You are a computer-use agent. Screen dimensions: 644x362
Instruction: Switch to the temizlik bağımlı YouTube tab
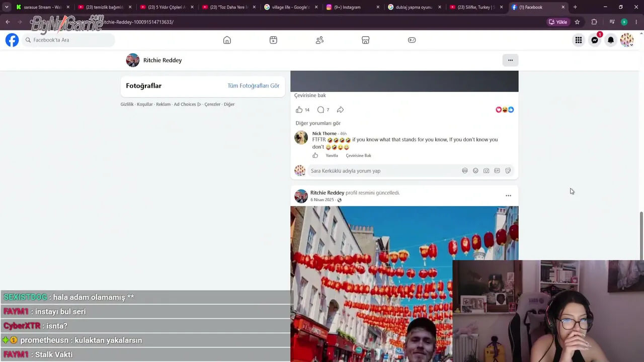pyautogui.click(x=105, y=7)
